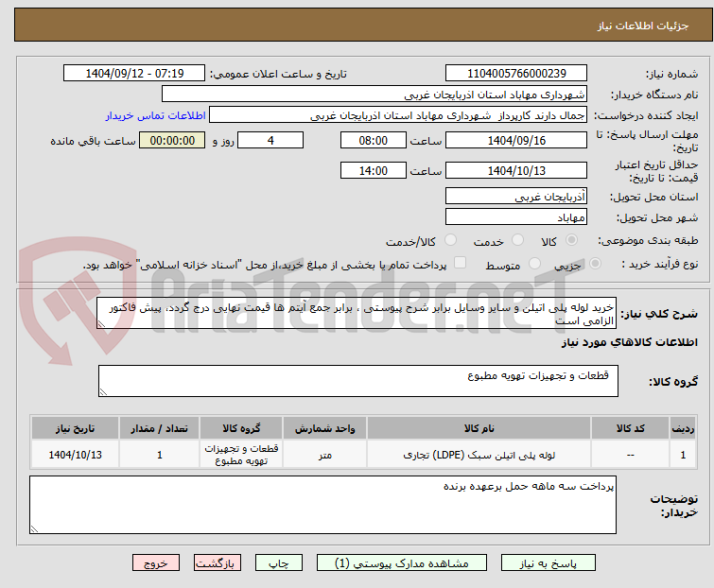Click the 'تعداد / مقدار' column header
Screen dimensions: 714x588
pos(160,428)
